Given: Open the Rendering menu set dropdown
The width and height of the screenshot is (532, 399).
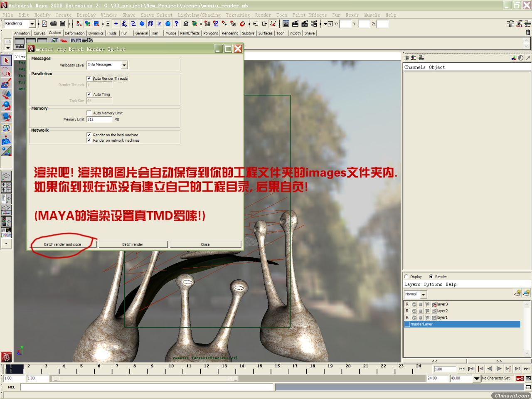Looking at the screenshot, I should pyautogui.click(x=20, y=24).
